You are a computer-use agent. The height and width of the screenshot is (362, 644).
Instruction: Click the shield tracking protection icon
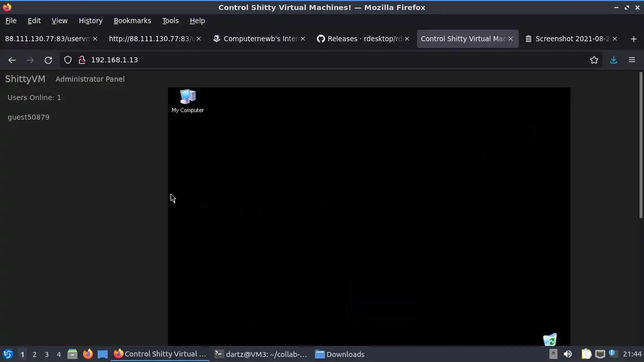(x=68, y=60)
